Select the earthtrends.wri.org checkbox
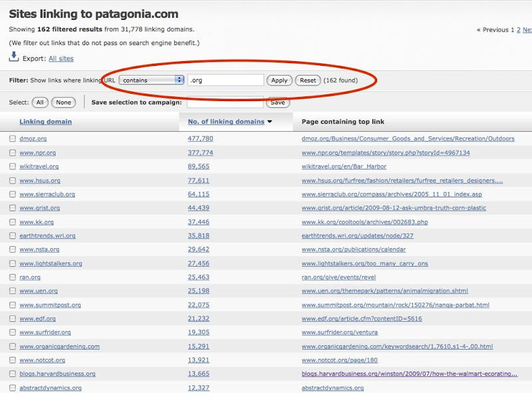Screen dimensions: 532x393 point(13,235)
